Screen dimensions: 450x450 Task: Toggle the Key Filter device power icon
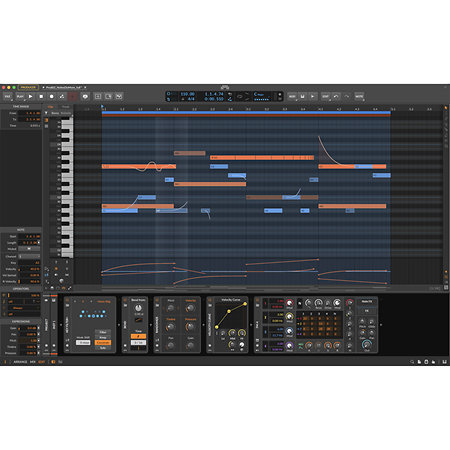coord(67,300)
